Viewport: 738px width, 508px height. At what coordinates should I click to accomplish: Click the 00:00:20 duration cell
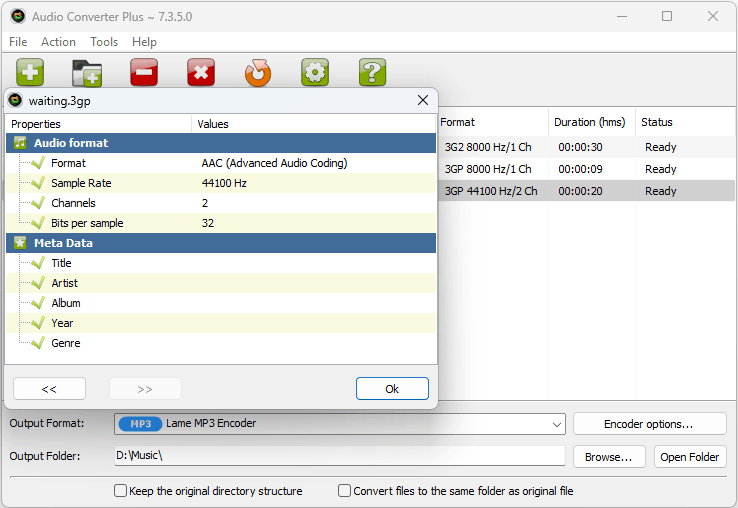click(580, 191)
